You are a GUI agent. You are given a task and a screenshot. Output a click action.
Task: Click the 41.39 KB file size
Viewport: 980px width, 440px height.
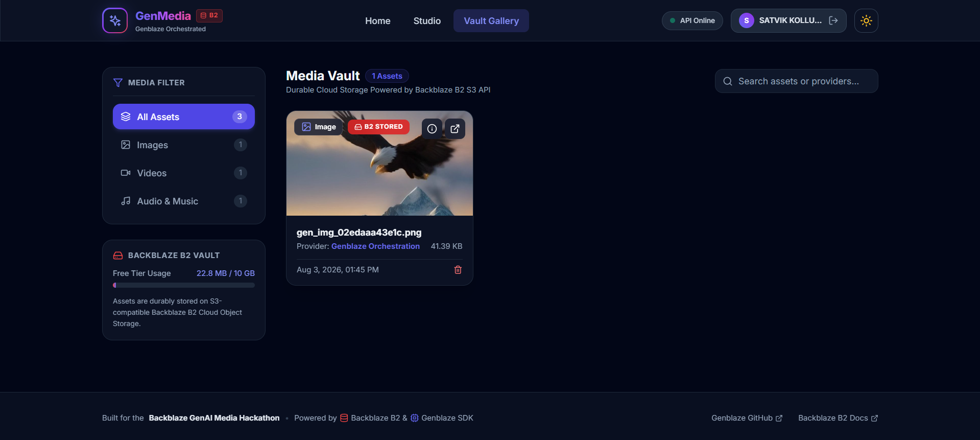tap(446, 246)
